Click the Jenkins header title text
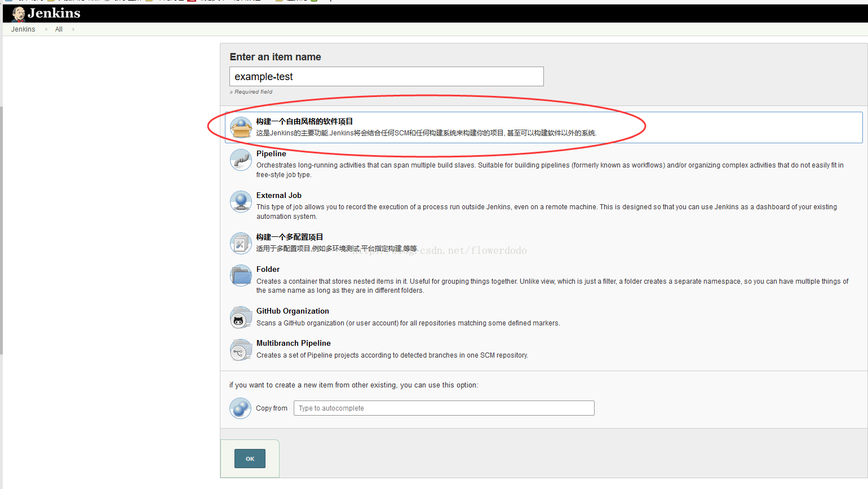The height and width of the screenshot is (489, 868). pyautogui.click(x=54, y=13)
